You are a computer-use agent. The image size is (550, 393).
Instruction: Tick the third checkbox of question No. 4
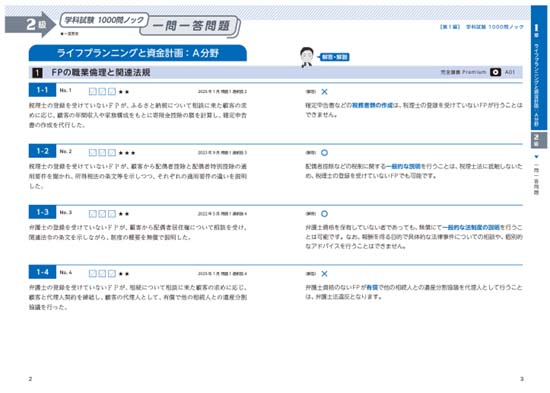(112, 273)
